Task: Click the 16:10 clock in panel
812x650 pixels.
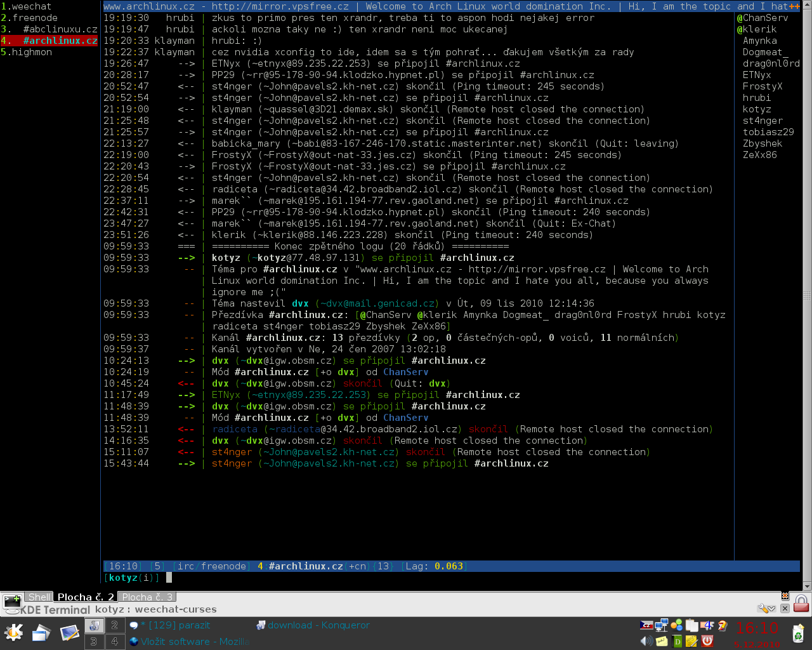Action: [x=756, y=628]
